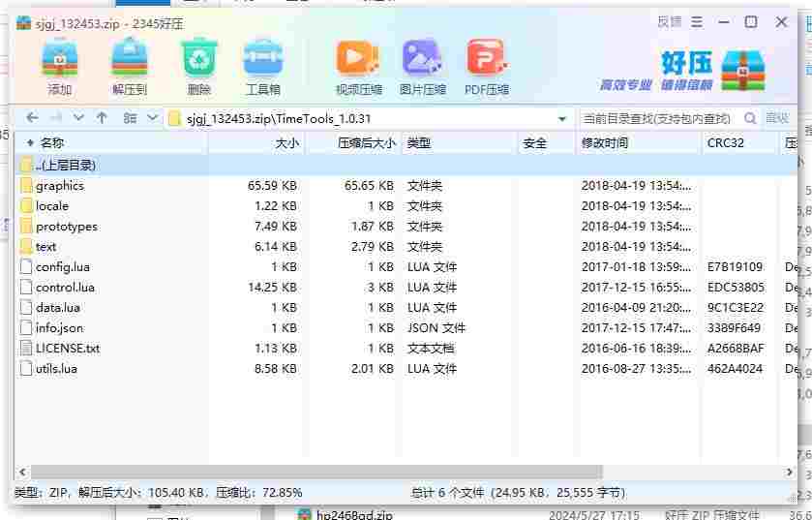Click the total 6 files summary in status bar
The width and height of the screenshot is (812, 520).
click(518, 493)
